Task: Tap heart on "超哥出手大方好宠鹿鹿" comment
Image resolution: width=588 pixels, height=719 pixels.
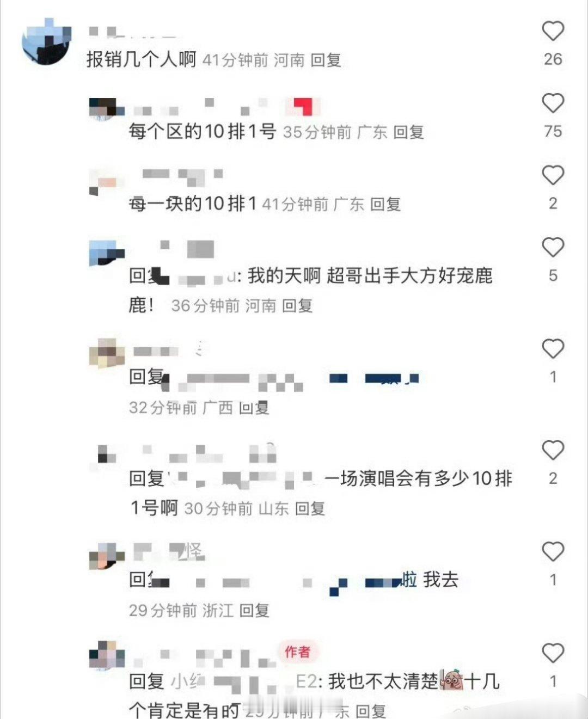Action: 553,247
